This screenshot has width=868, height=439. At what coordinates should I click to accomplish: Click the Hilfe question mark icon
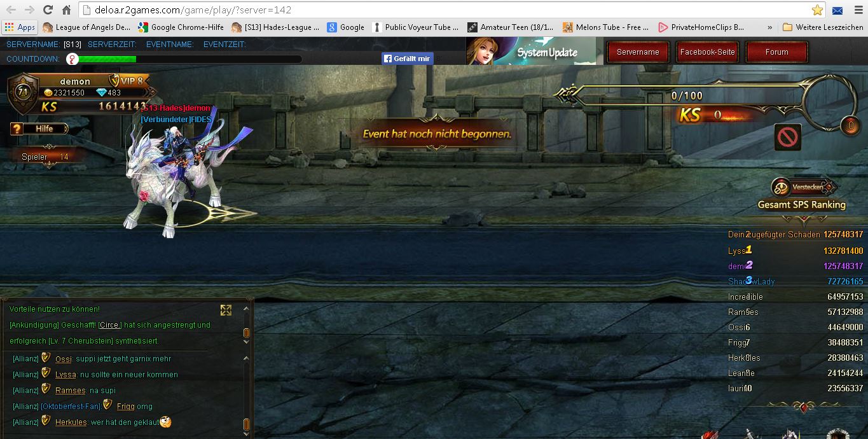[x=17, y=129]
